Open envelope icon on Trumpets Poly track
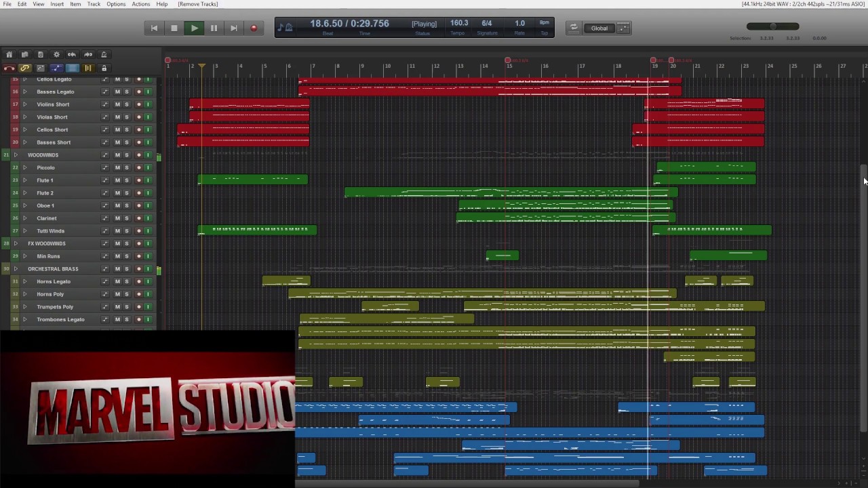Viewport: 868px width, 488px height. (104, 307)
